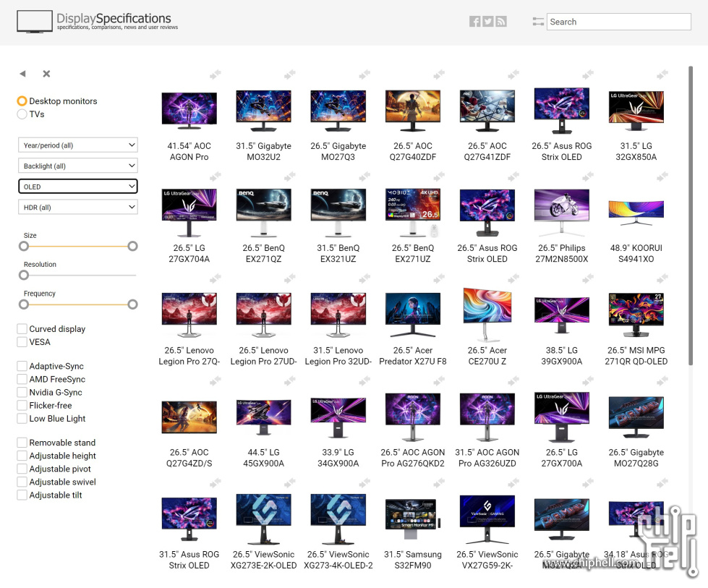Open the 48.9" KOORUI S4941XO link
The width and height of the screenshot is (708, 588).
(x=636, y=253)
